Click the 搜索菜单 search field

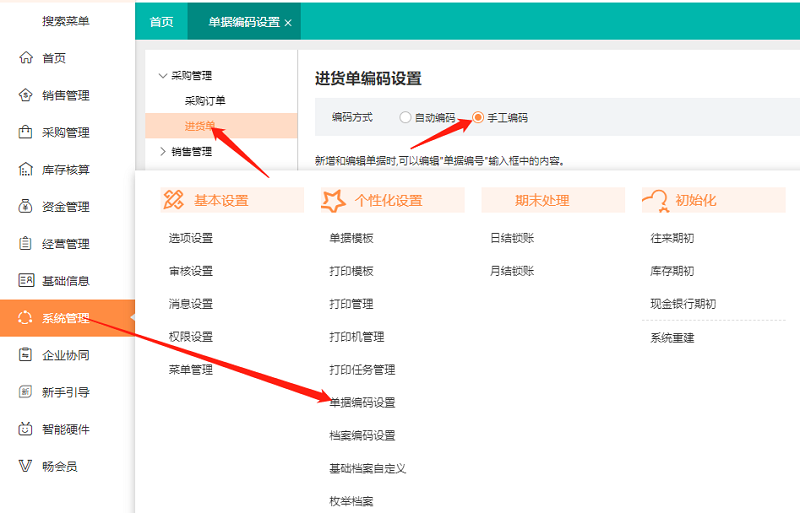point(66,21)
